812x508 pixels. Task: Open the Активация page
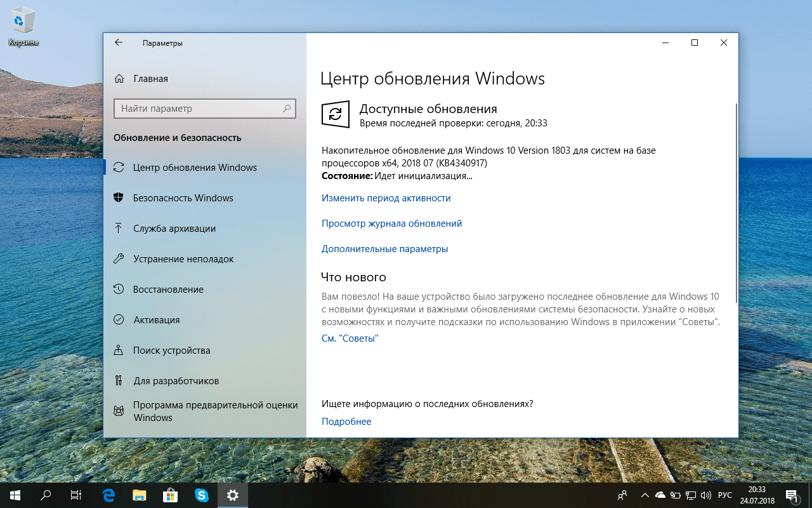click(155, 319)
